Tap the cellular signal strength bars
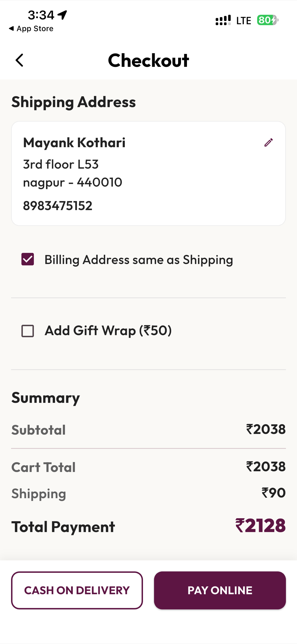 tap(223, 20)
